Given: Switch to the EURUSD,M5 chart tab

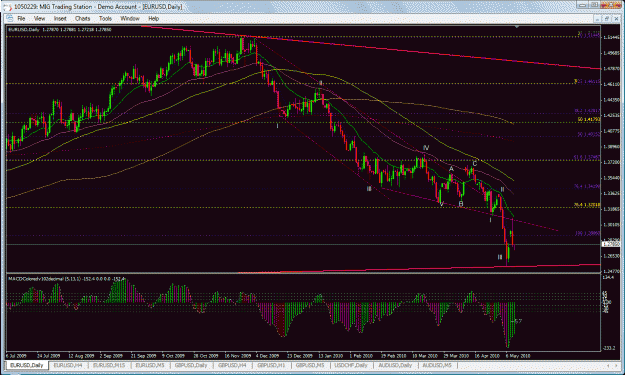Looking at the screenshot, I should [149, 365].
